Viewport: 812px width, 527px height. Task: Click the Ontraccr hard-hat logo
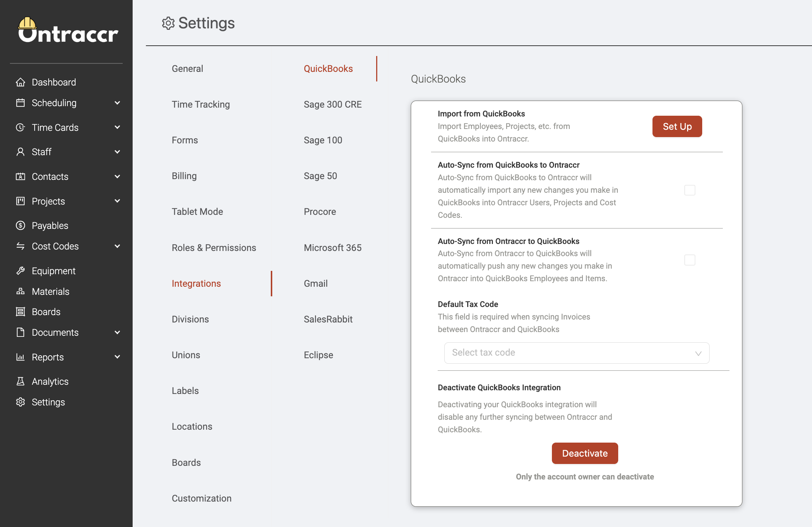coord(68,30)
